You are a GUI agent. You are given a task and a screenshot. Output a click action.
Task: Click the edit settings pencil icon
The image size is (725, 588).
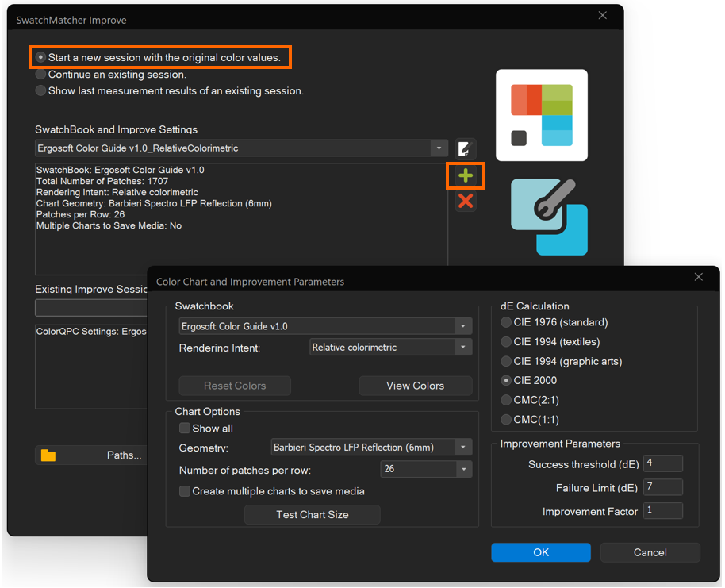(465, 149)
